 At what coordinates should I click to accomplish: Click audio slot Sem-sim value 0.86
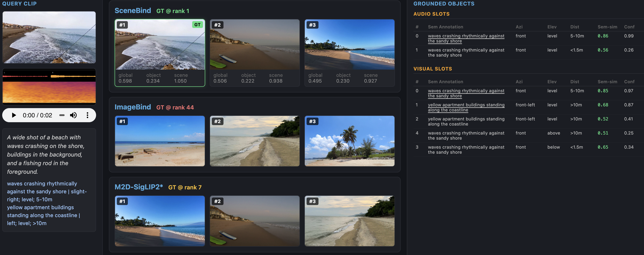coord(603,36)
